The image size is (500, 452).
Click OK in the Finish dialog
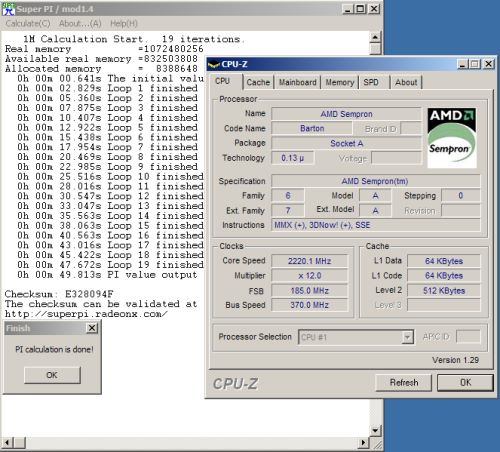(x=52, y=375)
